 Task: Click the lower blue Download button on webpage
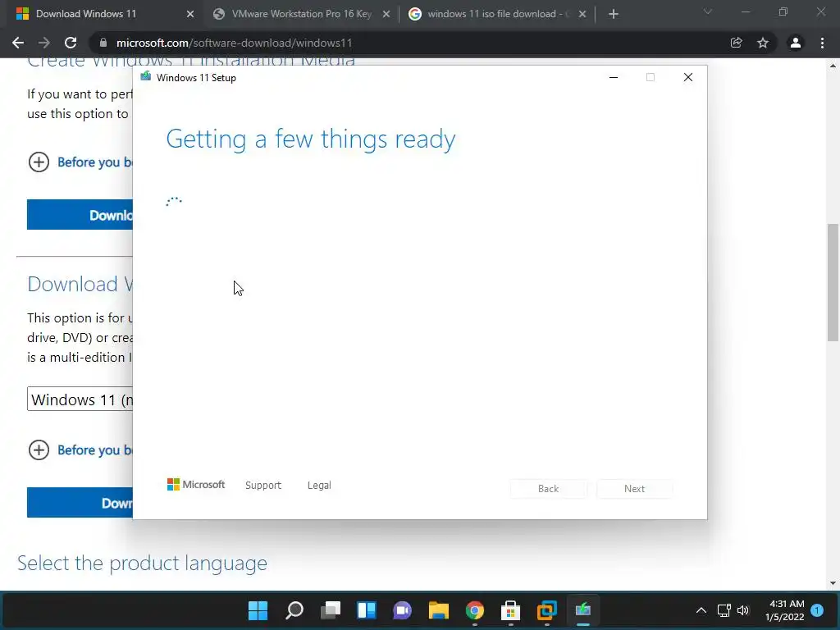point(80,503)
